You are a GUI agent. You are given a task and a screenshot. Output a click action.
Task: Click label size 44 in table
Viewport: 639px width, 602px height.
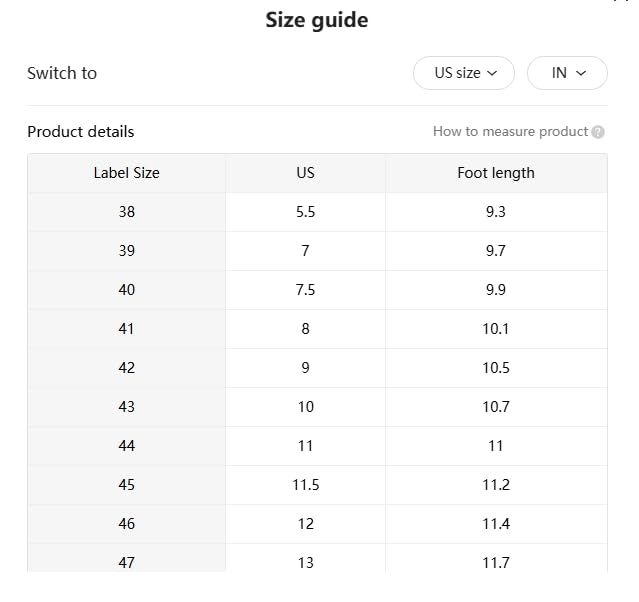(126, 446)
